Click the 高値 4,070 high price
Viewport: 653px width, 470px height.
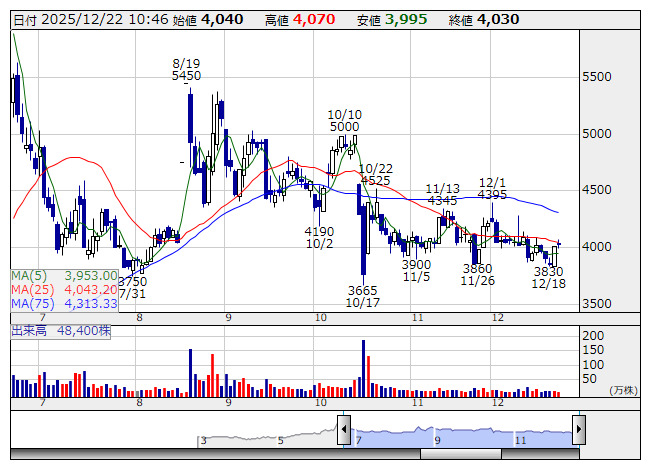click(300, 20)
